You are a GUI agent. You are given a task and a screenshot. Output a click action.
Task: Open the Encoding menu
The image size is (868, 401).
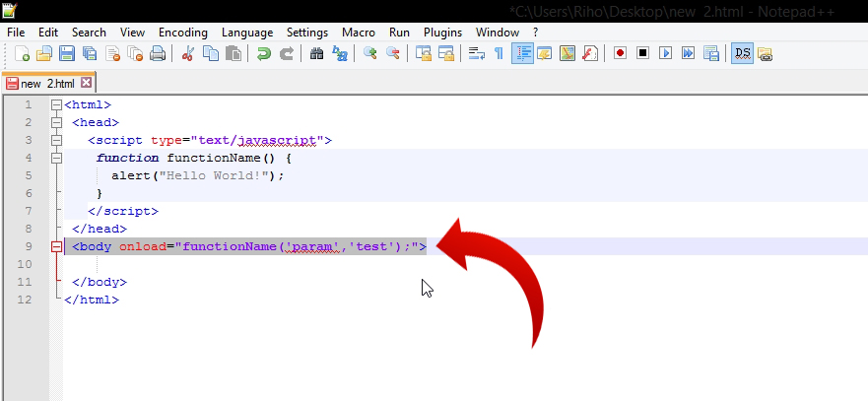pos(183,33)
